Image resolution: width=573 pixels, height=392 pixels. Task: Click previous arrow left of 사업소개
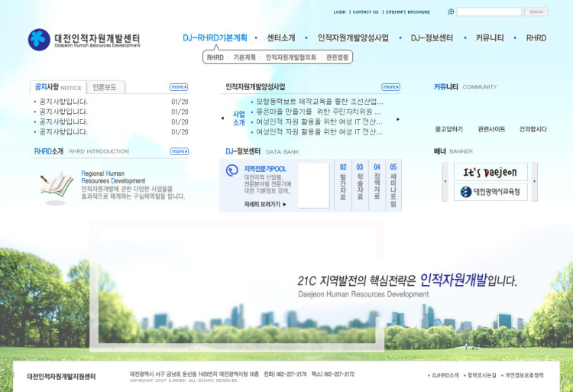click(222, 118)
